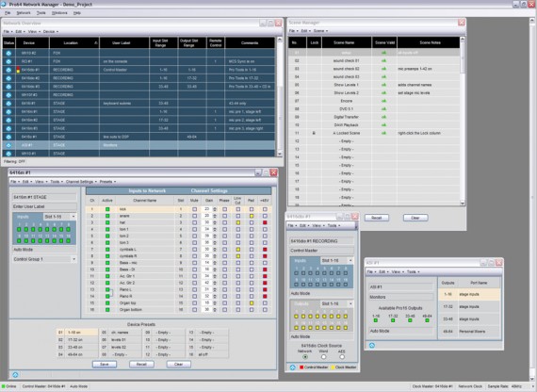Open the Tools menu in the main menu bar
This screenshot has height=392, width=537.
(41, 13)
